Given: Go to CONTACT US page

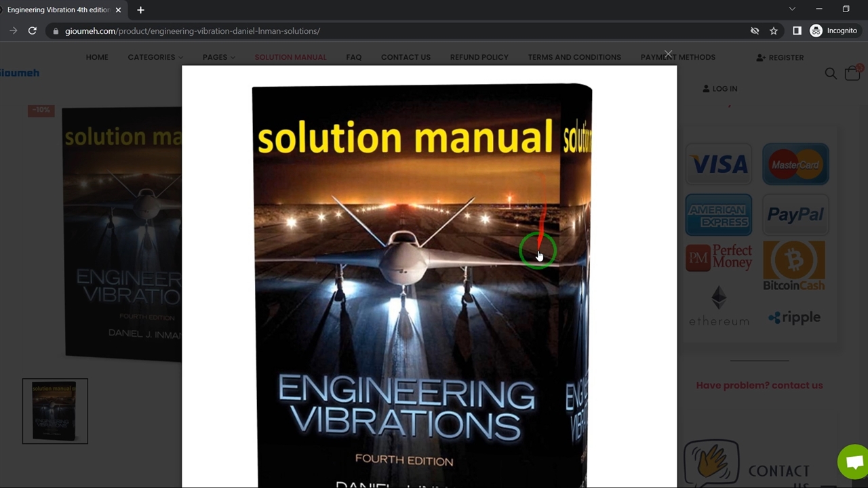Looking at the screenshot, I should [406, 57].
